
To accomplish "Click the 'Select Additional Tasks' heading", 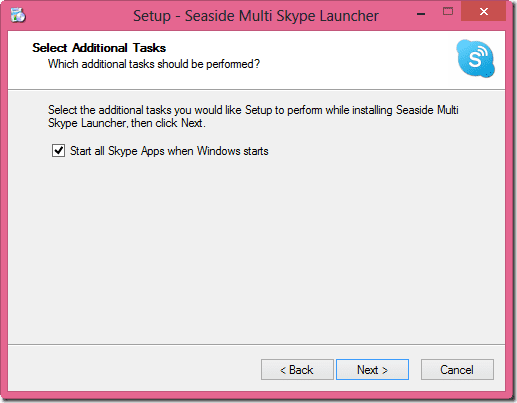I will point(99,48).
